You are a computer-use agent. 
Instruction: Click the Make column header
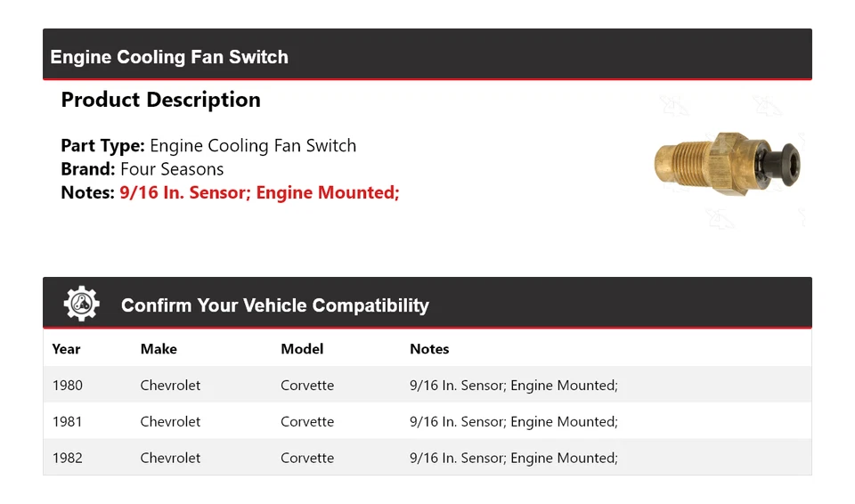click(159, 349)
